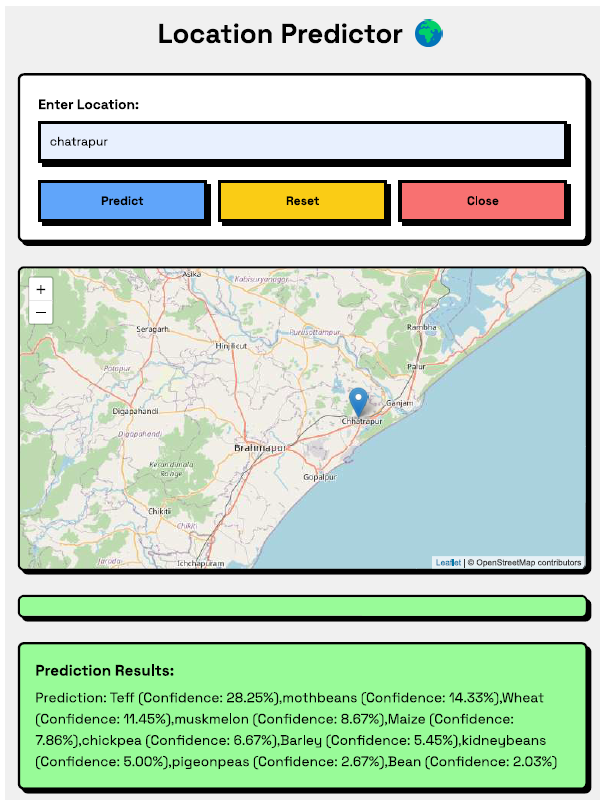Click the blue map marker pin

(x=359, y=402)
